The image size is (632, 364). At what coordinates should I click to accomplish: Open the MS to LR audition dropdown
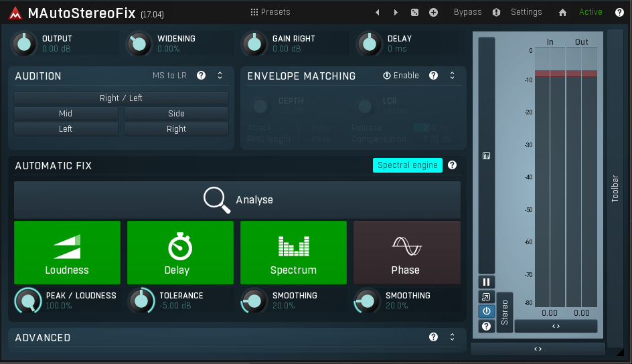coord(169,76)
